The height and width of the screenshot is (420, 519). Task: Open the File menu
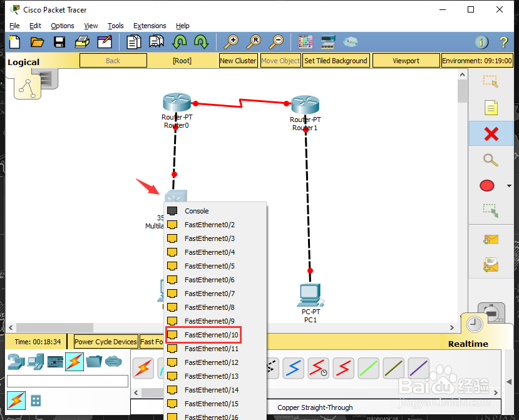point(14,26)
